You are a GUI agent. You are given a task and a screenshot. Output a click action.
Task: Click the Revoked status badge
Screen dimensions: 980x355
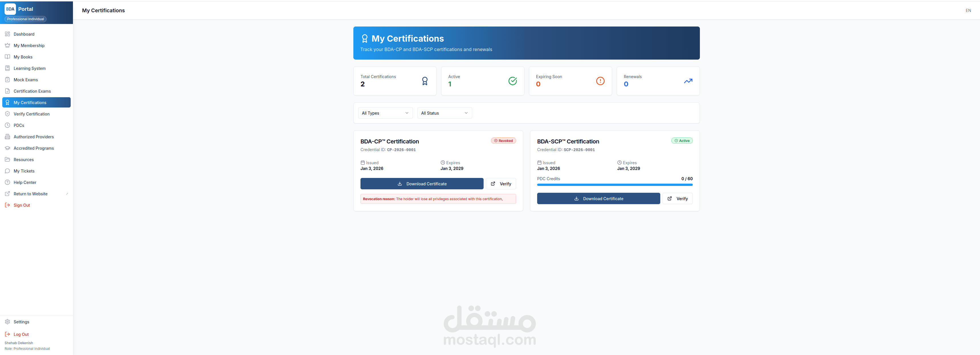tap(503, 141)
